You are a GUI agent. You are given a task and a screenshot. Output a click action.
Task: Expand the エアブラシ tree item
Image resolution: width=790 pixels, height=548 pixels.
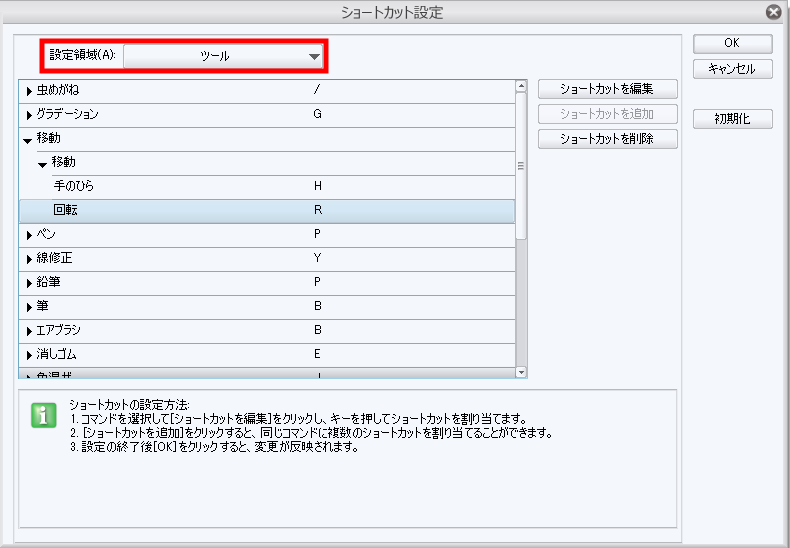tap(29, 331)
